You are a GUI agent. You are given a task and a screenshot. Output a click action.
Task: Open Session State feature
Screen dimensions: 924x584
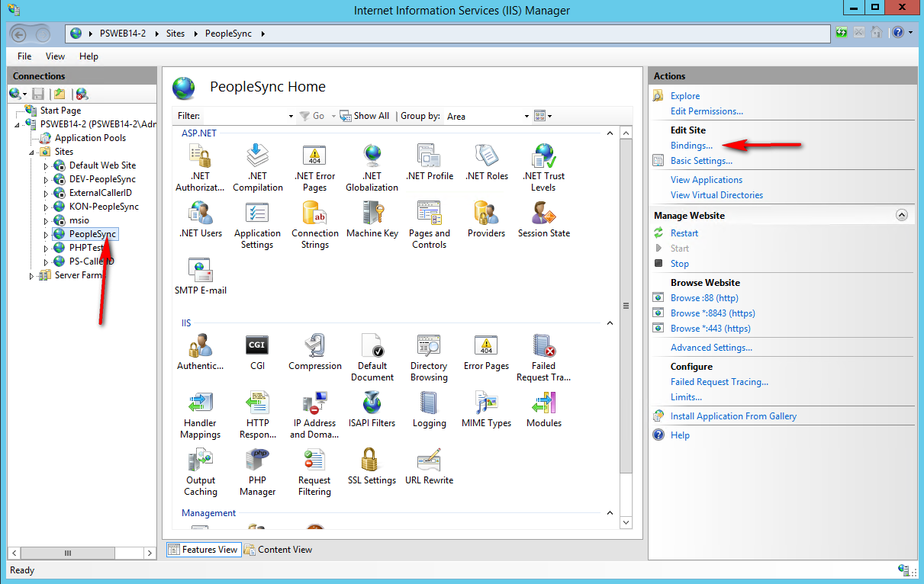point(544,220)
